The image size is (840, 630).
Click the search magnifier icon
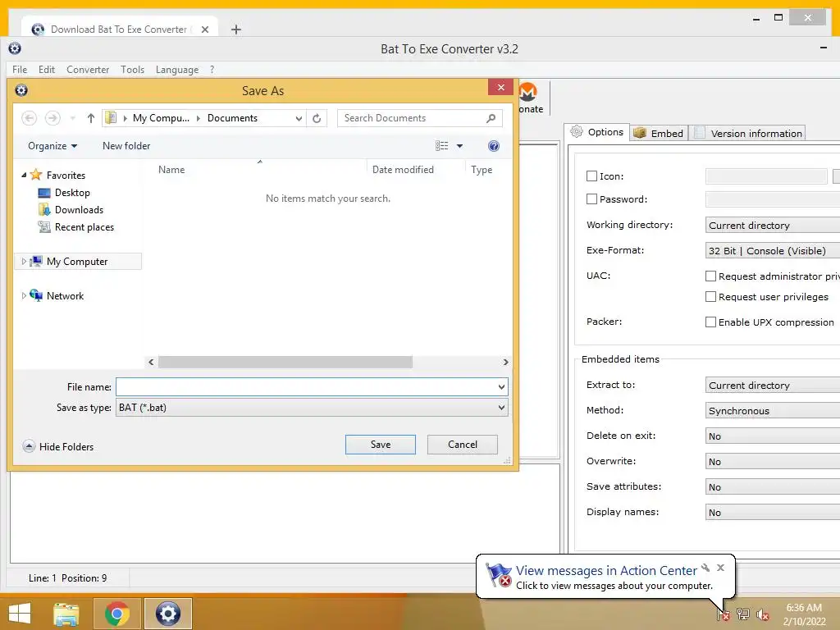491,118
